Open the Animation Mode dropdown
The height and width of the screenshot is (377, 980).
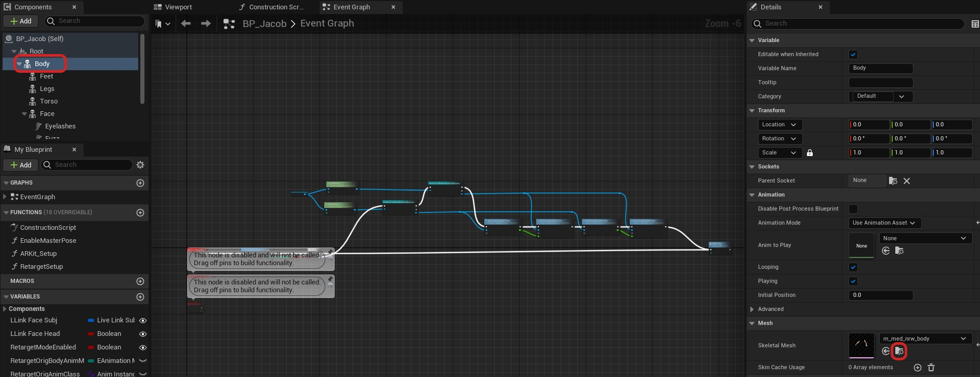pos(884,223)
